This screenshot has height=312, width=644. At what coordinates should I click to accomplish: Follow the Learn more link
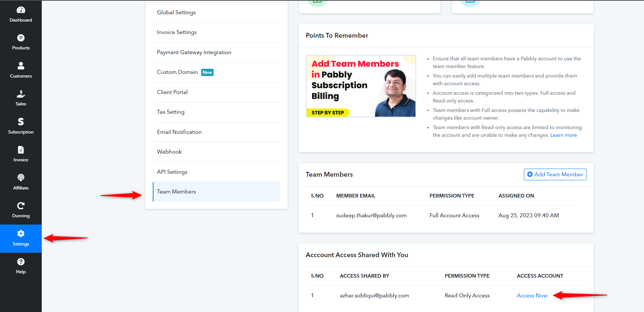point(563,135)
